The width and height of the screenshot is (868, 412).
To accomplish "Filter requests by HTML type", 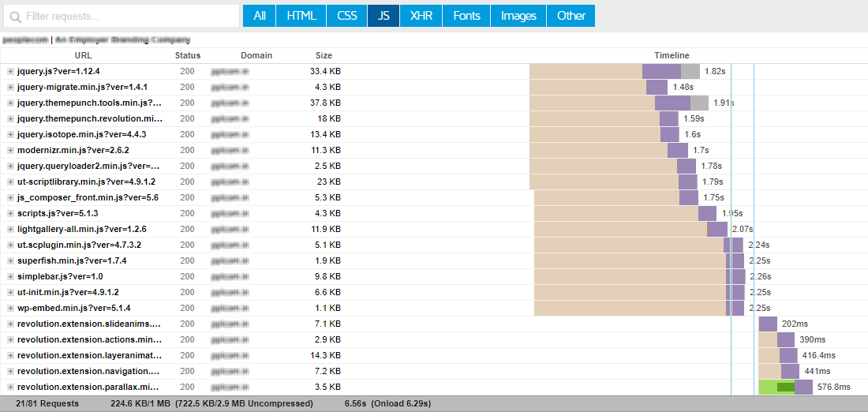I will (x=301, y=16).
